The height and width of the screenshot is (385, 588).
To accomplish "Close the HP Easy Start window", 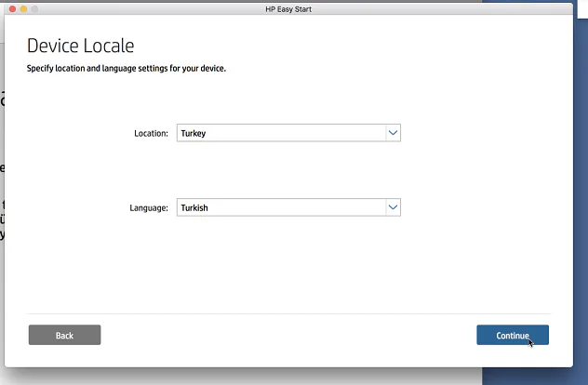I will 11,8.
